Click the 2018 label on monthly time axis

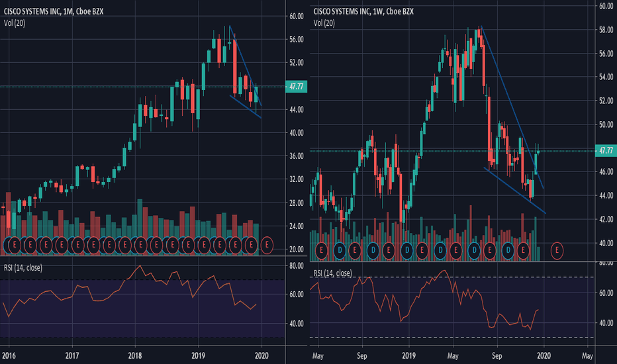[x=135, y=355]
